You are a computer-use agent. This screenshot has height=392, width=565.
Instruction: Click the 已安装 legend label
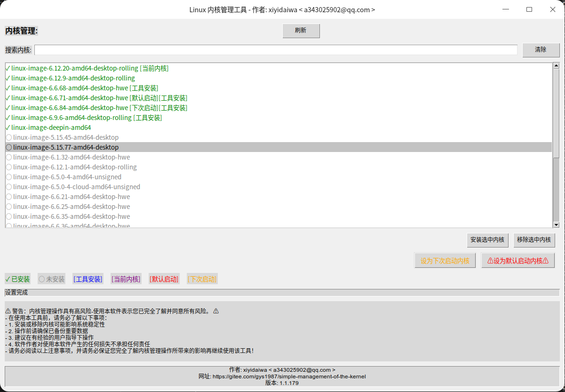click(17, 279)
